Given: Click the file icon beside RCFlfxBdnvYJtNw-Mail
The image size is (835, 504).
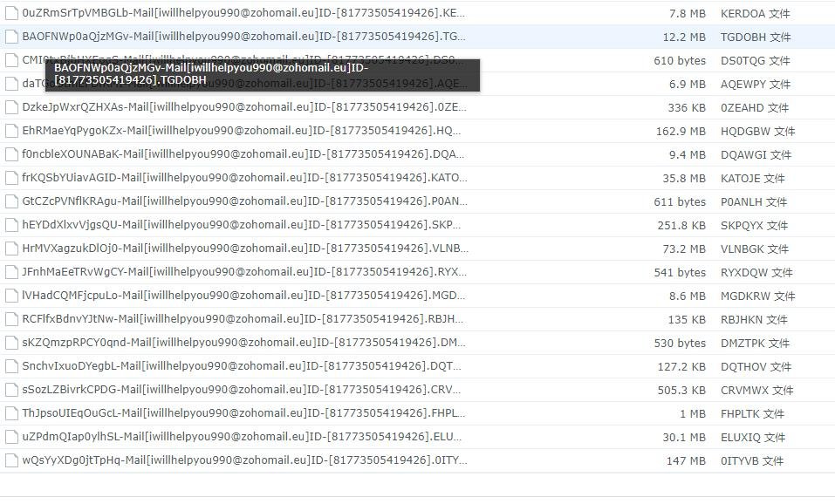Looking at the screenshot, I should click(11, 319).
